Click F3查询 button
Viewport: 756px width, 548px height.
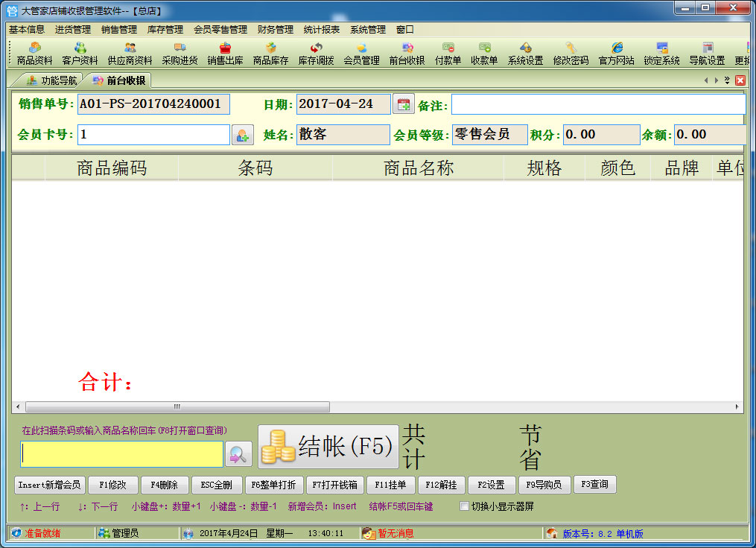coord(594,485)
